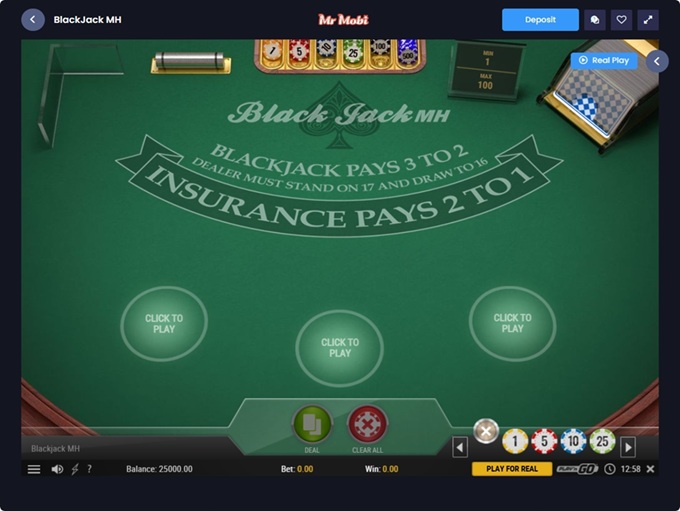This screenshot has height=511, width=680.
Task: Toggle fast play lightning icon
Action: coord(75,469)
